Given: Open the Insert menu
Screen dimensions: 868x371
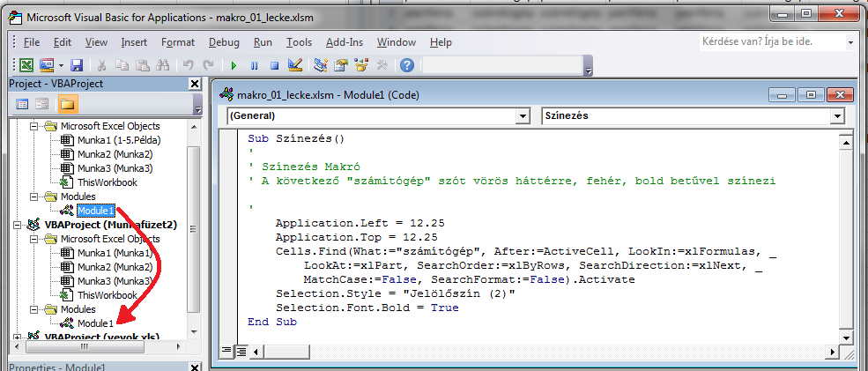Looking at the screenshot, I should point(134,42).
